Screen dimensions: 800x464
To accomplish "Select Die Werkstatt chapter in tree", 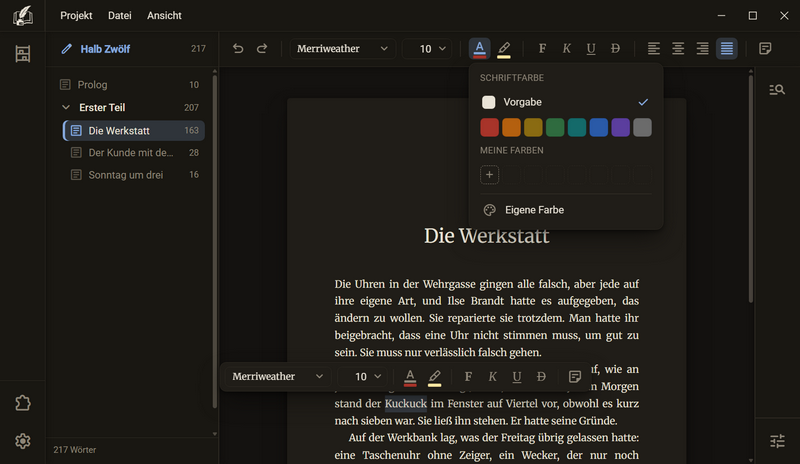I will click(134, 131).
